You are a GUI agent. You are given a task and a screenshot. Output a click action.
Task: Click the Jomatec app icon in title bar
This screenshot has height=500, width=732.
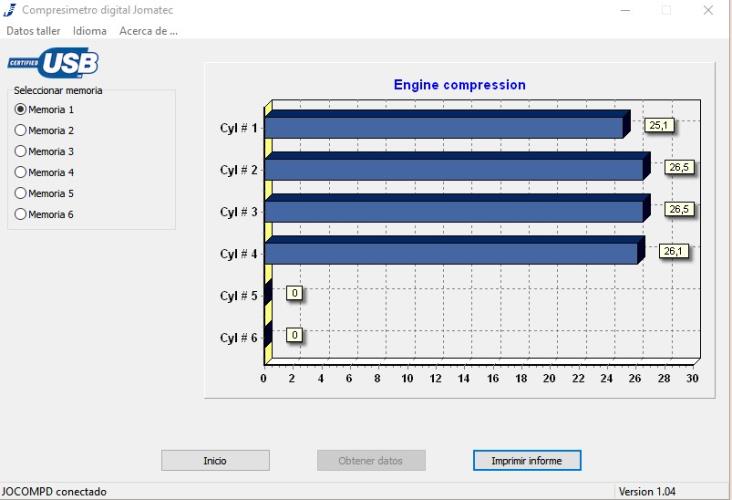click(x=11, y=10)
